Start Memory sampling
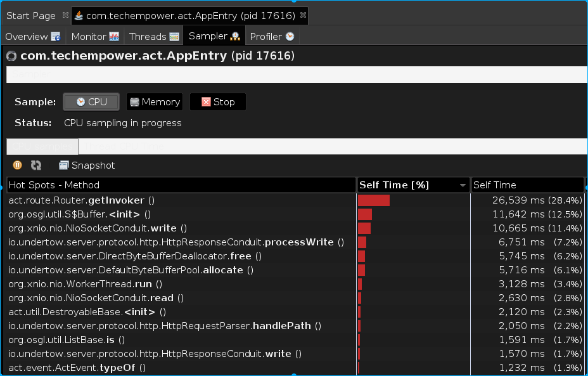The width and height of the screenshot is (588, 376). [x=155, y=101]
